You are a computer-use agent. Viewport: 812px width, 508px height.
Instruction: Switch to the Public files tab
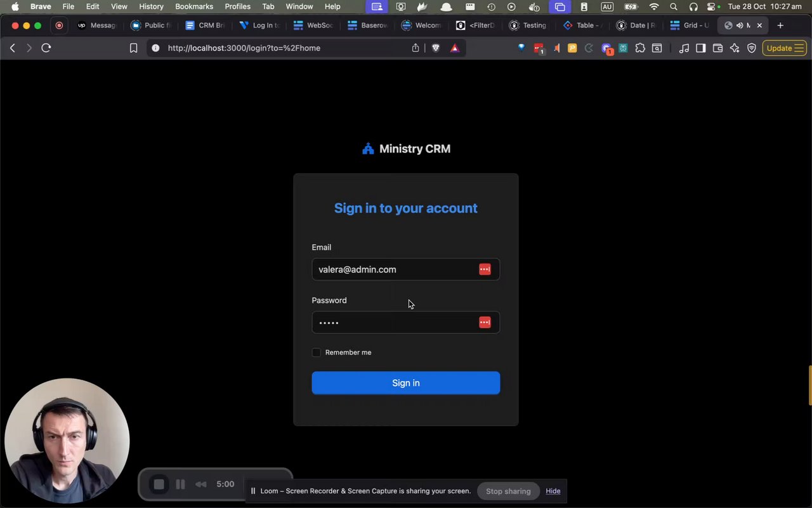coord(151,25)
